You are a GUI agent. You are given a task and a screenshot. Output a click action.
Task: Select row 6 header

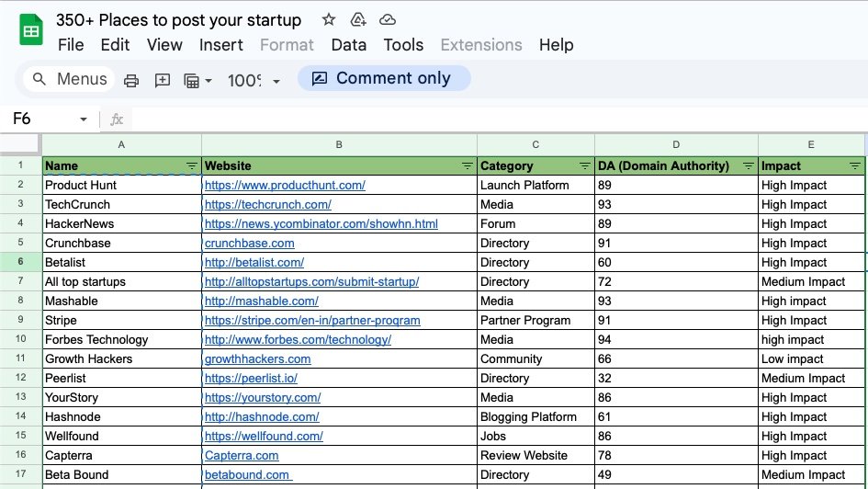[x=20, y=262]
